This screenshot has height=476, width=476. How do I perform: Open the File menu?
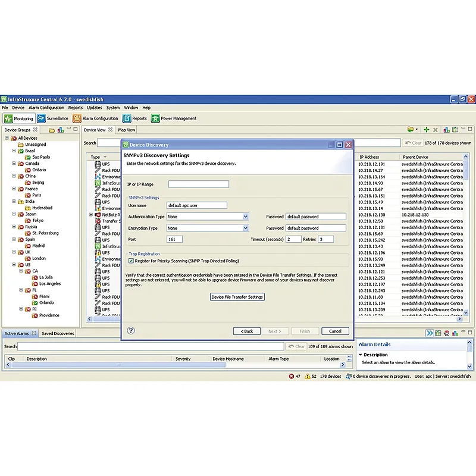click(5, 108)
